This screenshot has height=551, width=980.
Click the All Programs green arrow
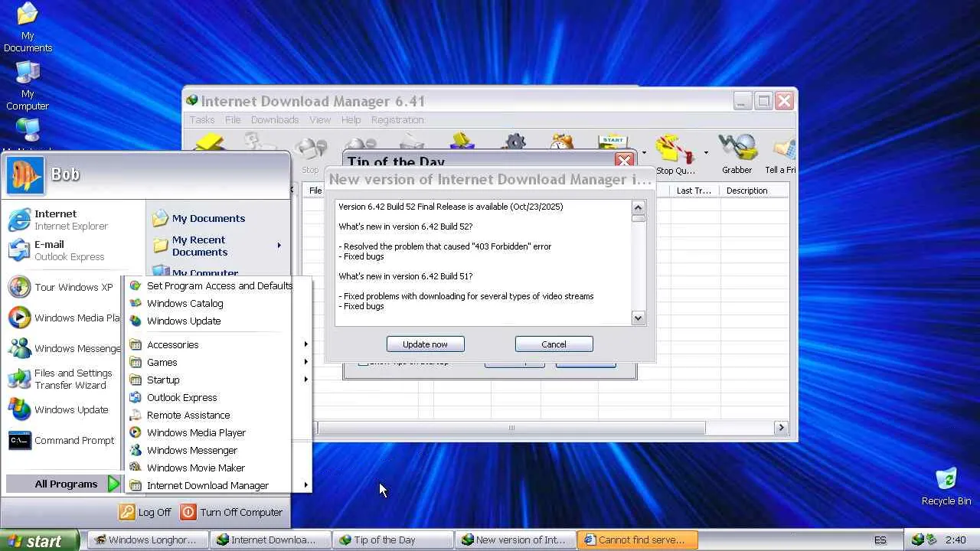click(x=113, y=484)
